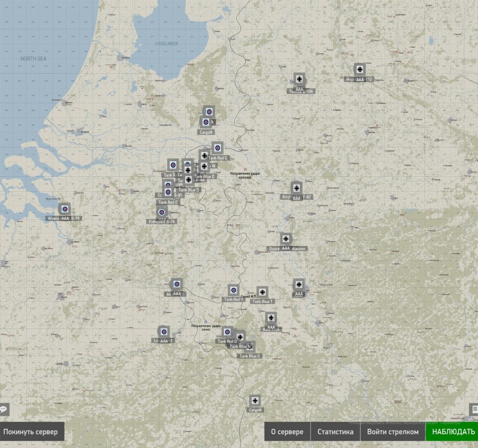The width and height of the screenshot is (478, 448).
Task: Click the Tank Red T label
Action: [234, 300]
